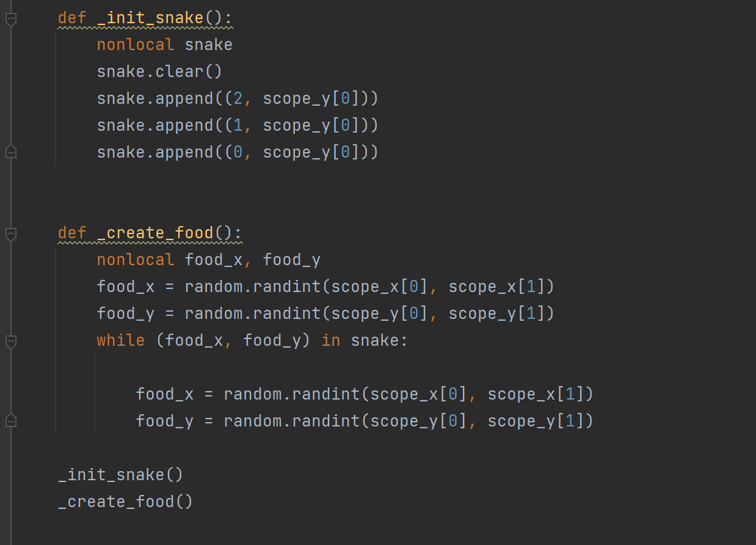The image size is (756, 545).
Task: Click the snake.append((2, scope_y[0])) line
Action: click(238, 98)
